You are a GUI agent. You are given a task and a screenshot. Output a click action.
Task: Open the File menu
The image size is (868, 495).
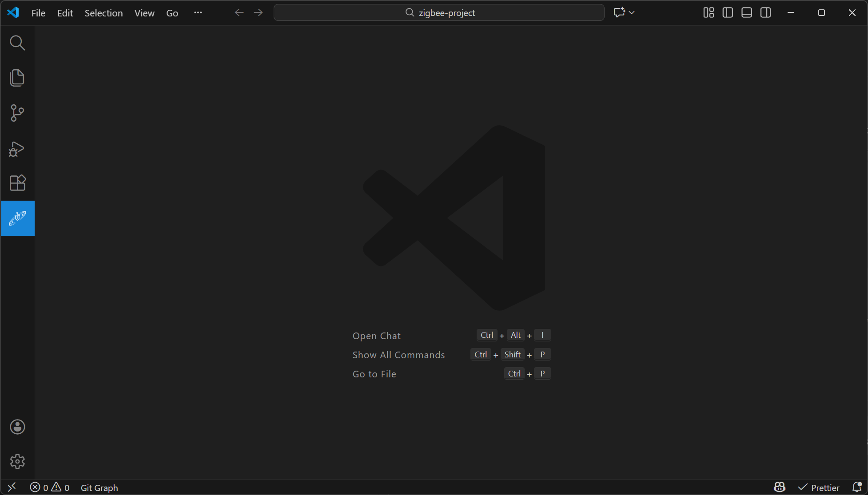pyautogui.click(x=39, y=13)
